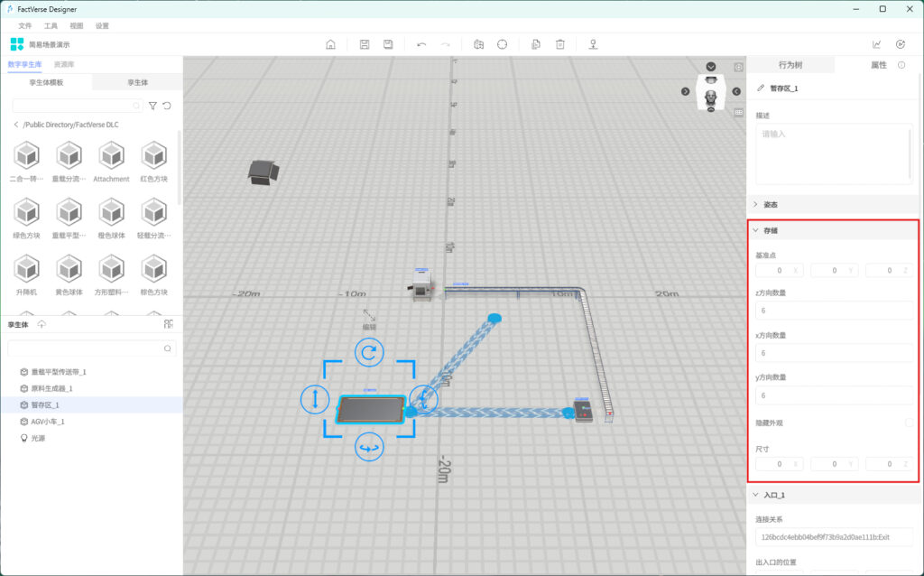
Task: Click the trash delete icon in toolbar
Action: pyautogui.click(x=560, y=44)
